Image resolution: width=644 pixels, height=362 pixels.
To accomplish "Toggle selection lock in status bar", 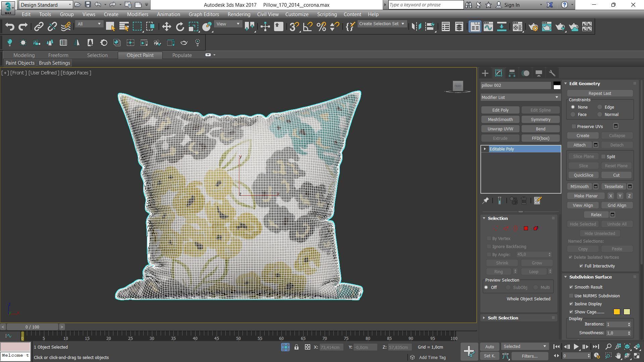I will pos(297,347).
